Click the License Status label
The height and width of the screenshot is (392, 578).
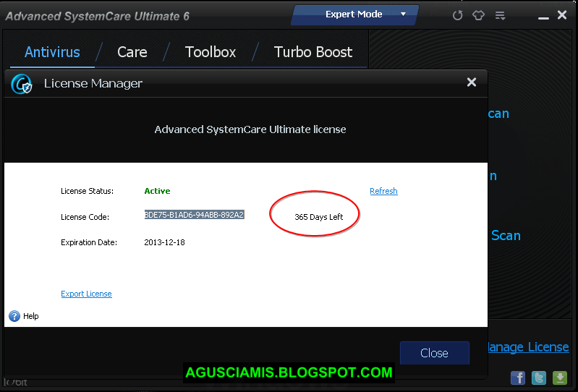coord(87,191)
